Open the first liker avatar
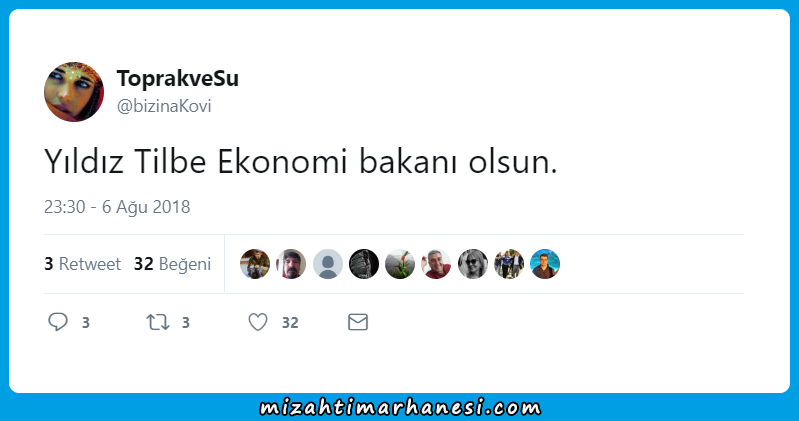799x421 pixels. [x=255, y=264]
